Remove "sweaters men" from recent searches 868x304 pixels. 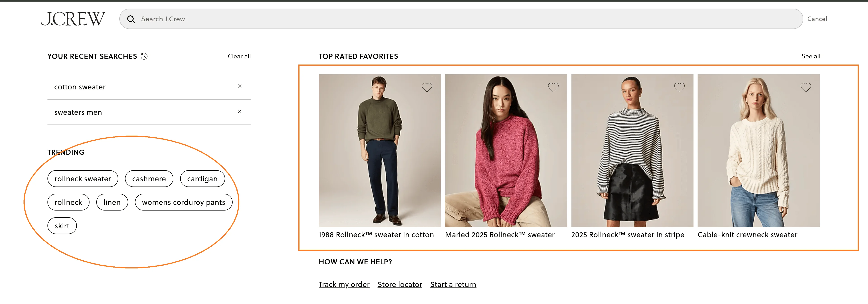point(240,111)
